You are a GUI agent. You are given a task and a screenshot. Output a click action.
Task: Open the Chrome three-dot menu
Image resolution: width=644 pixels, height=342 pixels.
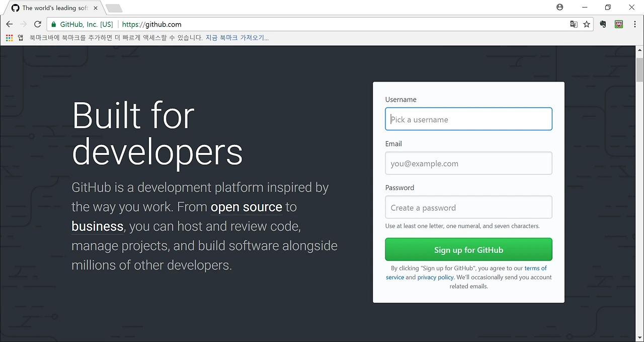tap(634, 24)
